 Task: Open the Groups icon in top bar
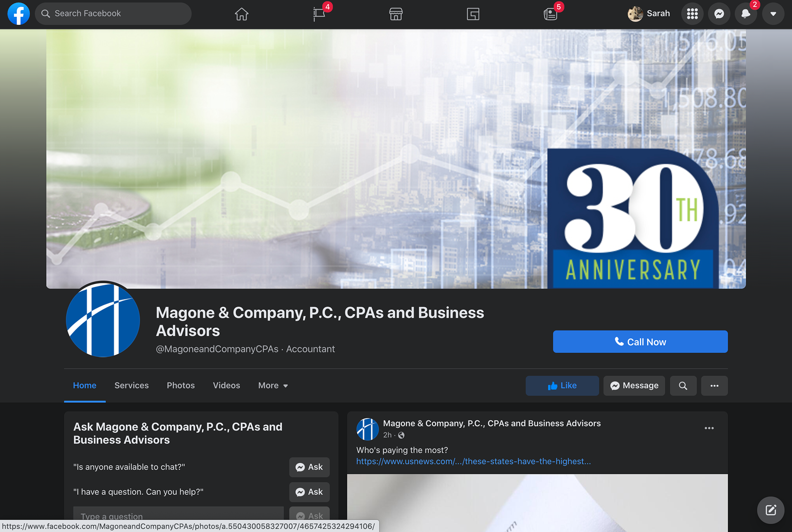(x=473, y=14)
